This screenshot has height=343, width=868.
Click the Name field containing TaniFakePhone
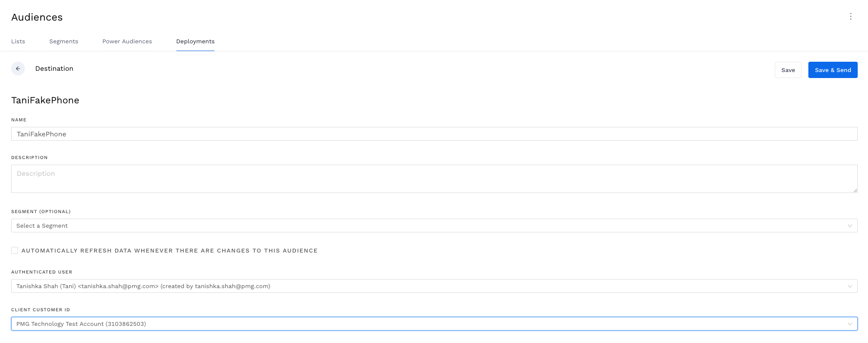click(300, 134)
